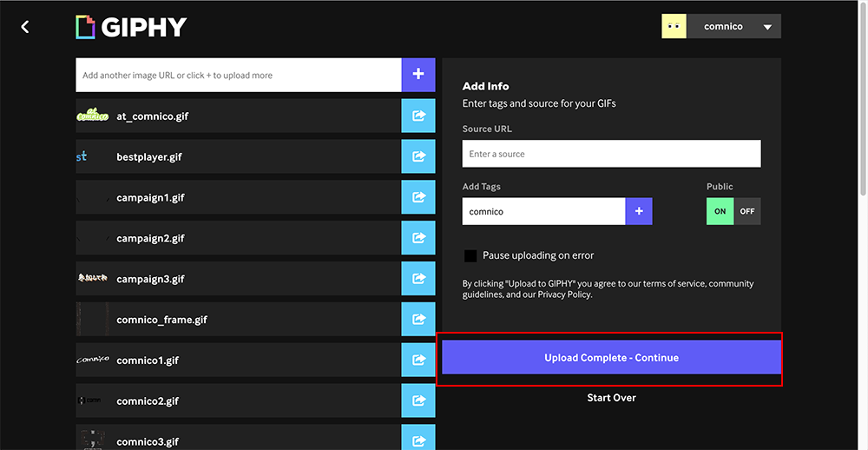Check Pause uploading on error
The image size is (868, 450).
(470, 255)
